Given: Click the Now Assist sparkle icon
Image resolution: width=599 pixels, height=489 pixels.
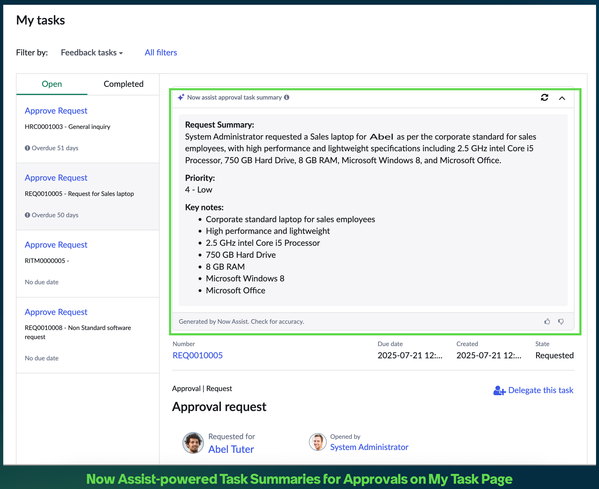Looking at the screenshot, I should [181, 97].
